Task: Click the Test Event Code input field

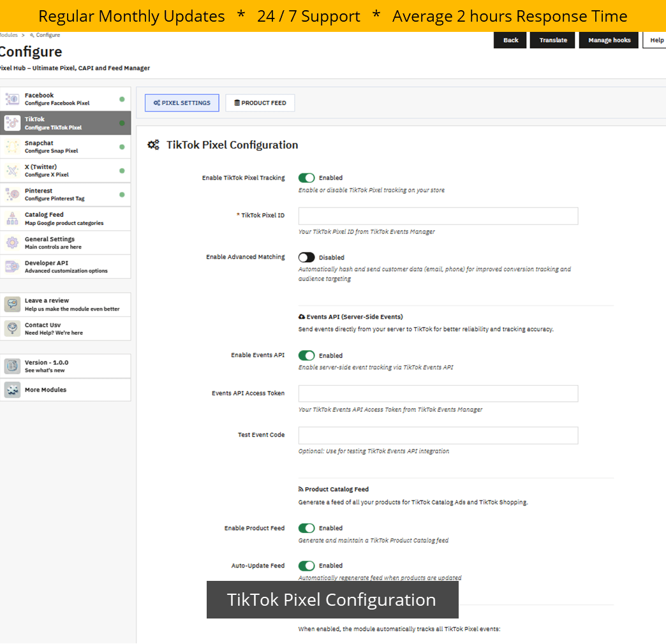Action: click(438, 435)
